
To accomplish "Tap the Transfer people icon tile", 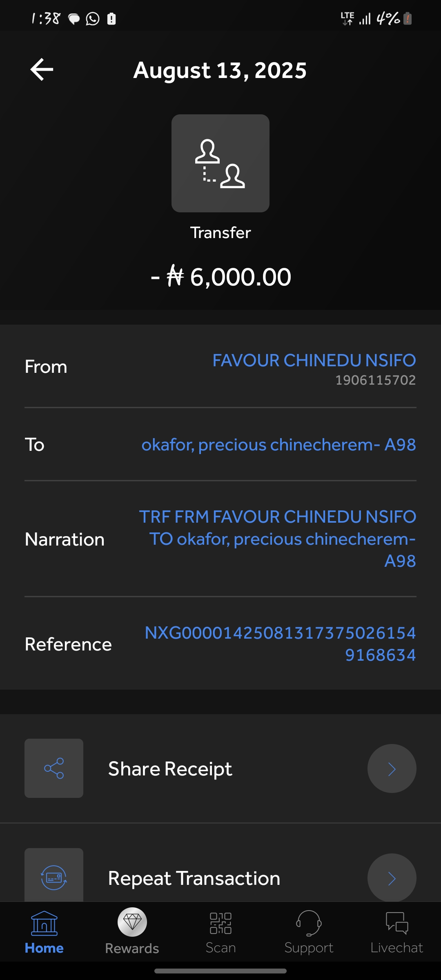I will (220, 163).
